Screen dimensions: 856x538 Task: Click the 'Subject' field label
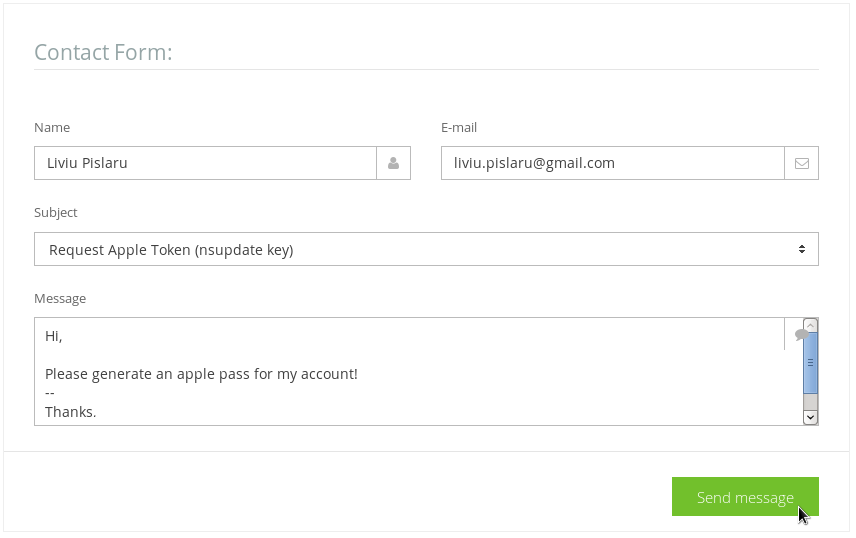[x=56, y=212]
